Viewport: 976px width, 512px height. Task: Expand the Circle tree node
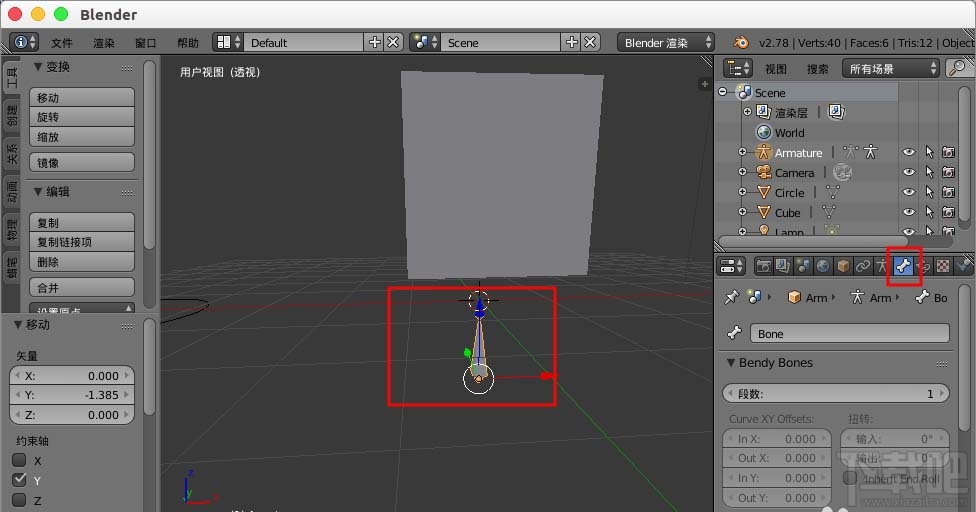[742, 192]
